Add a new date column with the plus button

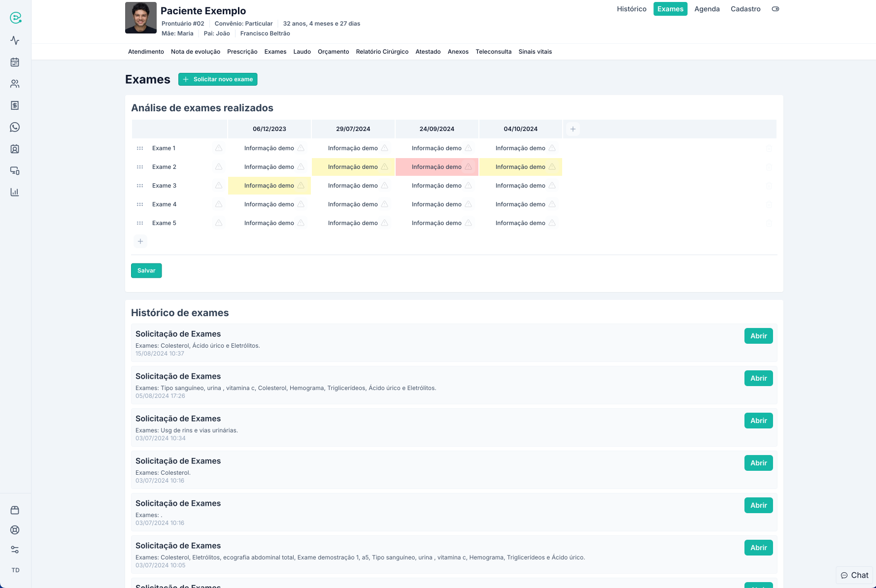coord(573,129)
